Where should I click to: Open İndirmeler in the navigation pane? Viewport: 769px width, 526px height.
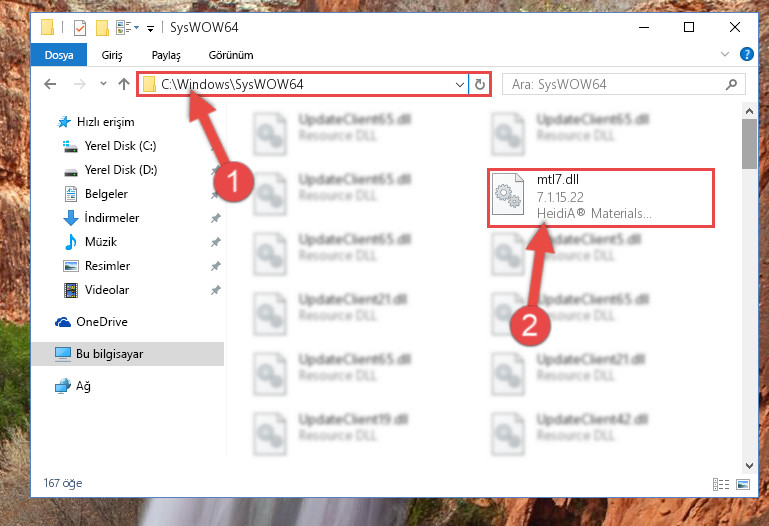click(112, 218)
